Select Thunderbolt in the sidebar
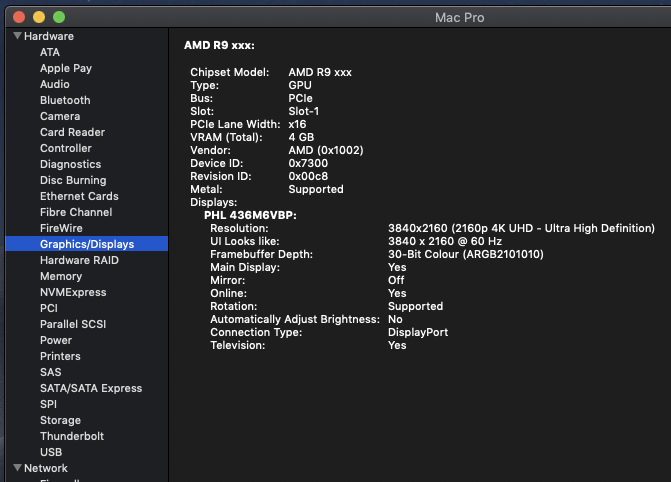The image size is (671, 482). pyautogui.click(x=72, y=436)
